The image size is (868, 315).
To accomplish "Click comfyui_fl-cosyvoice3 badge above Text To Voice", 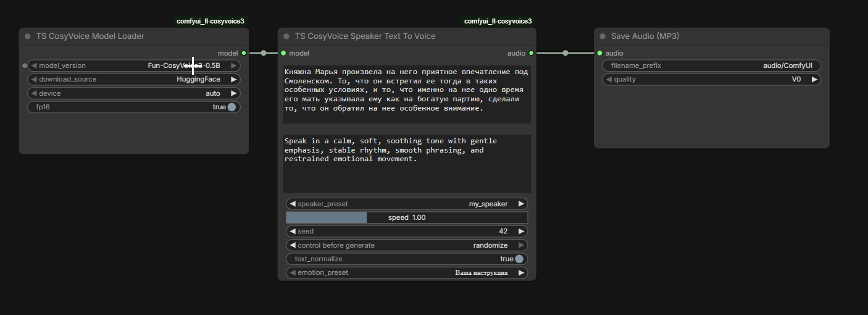I will click(x=498, y=21).
